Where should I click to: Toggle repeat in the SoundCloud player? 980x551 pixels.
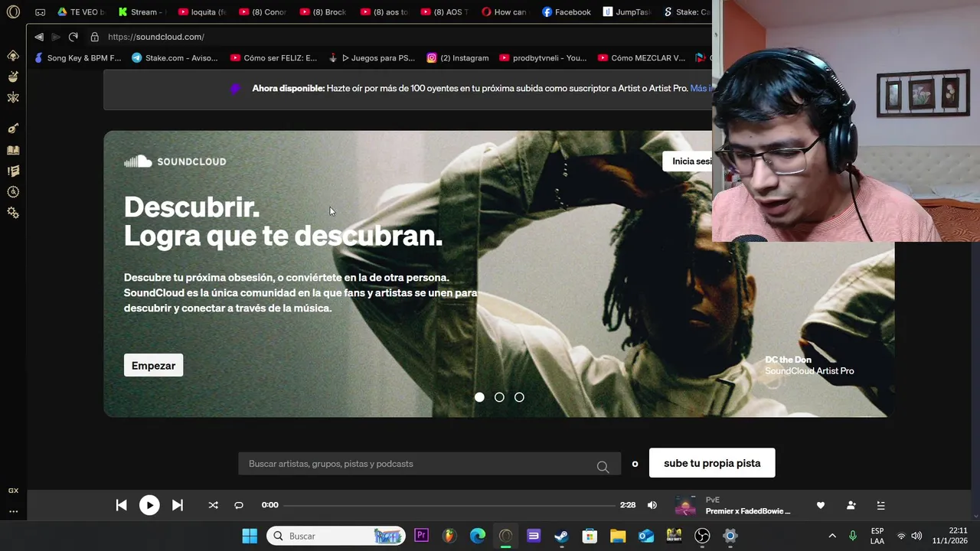coord(239,505)
